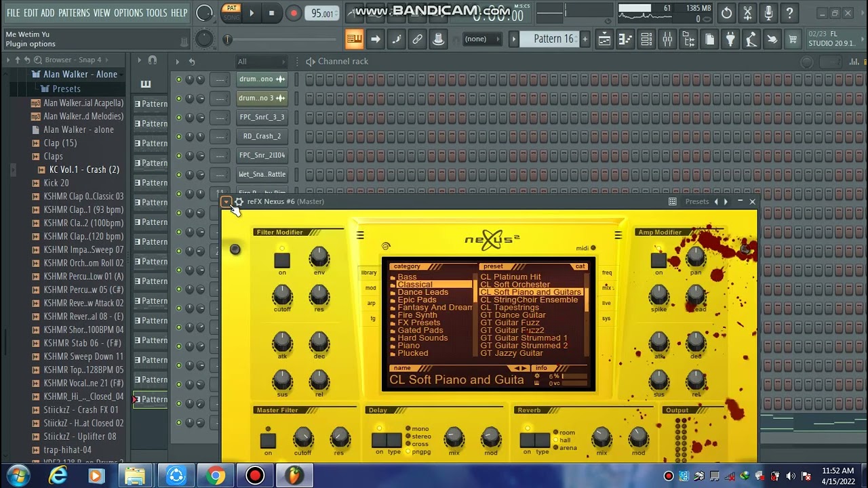Click the undo history circular arrow icon

tap(726, 13)
